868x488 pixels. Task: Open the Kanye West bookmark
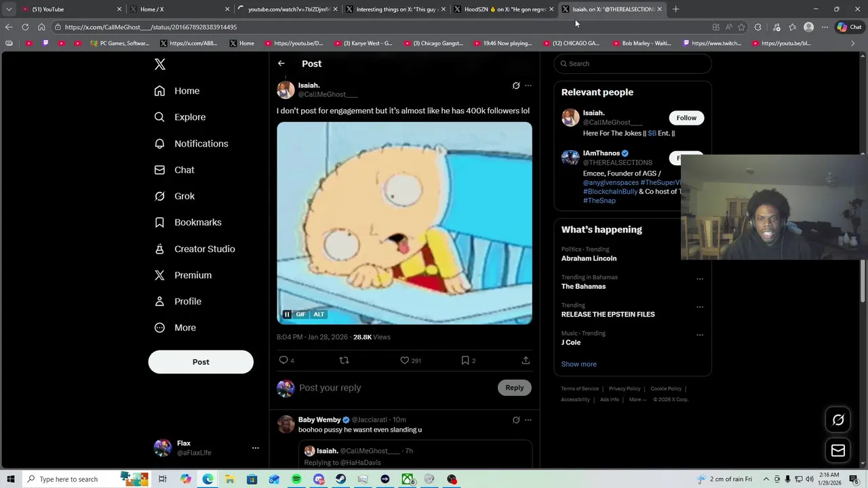click(363, 43)
